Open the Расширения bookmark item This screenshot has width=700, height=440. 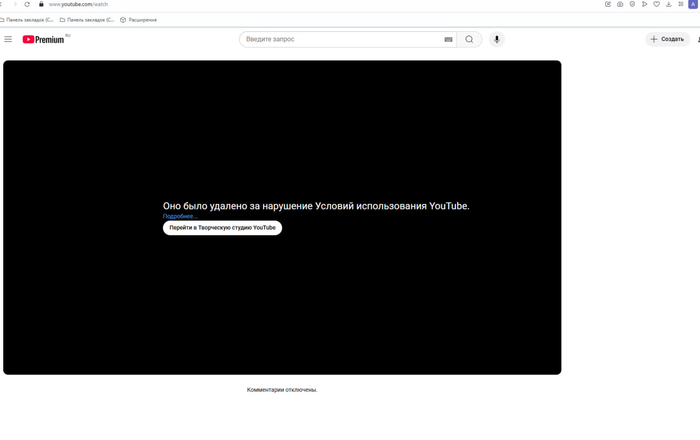tap(138, 20)
